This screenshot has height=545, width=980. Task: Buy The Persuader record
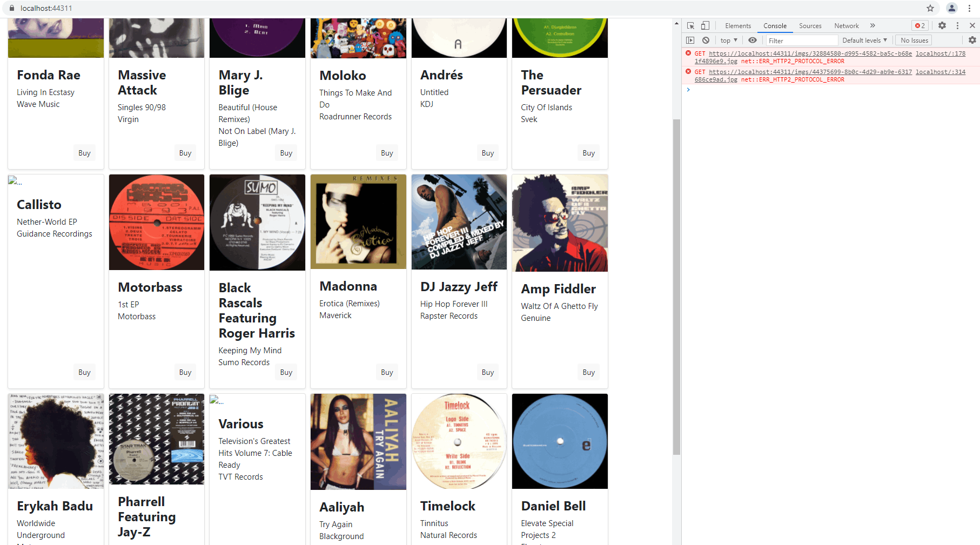point(589,153)
